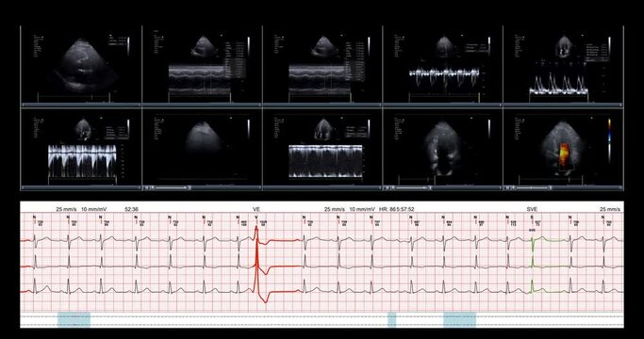Image resolution: width=644 pixels, height=339 pixels.
Task: Select the third thumbnail in the top row
Action: pyautogui.click(x=322, y=67)
